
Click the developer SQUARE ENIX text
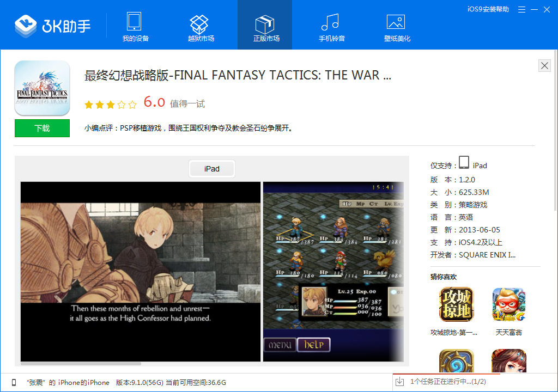pos(487,255)
